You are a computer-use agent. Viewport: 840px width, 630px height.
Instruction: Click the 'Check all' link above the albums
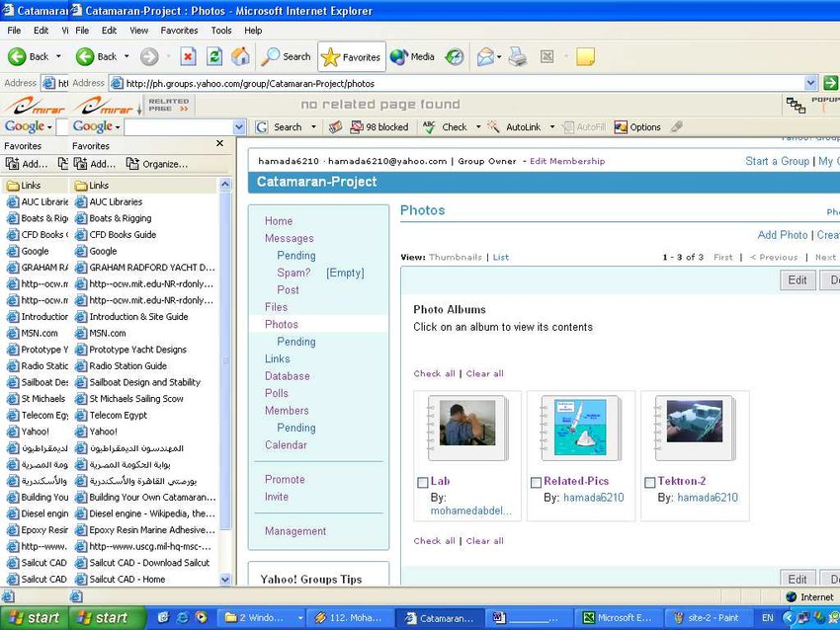[x=433, y=373]
